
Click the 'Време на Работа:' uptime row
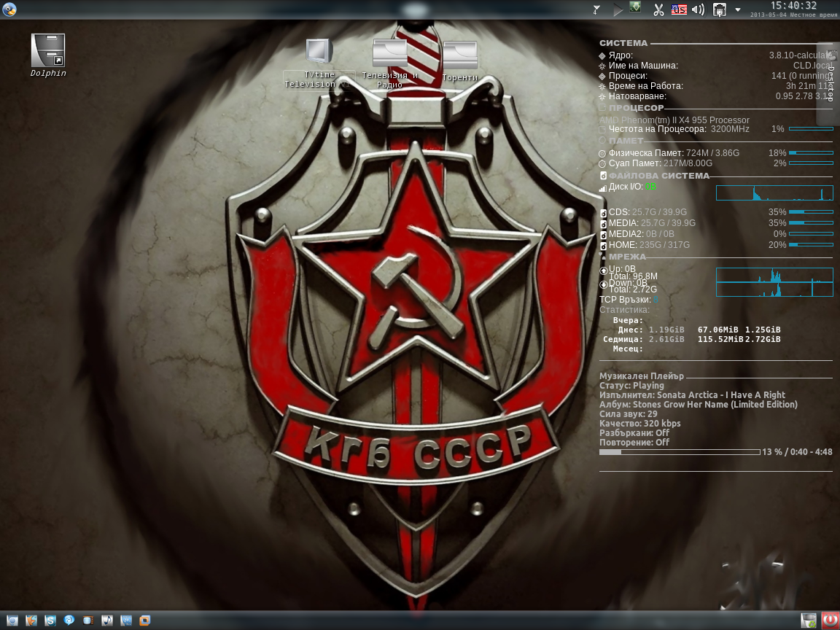(716, 86)
